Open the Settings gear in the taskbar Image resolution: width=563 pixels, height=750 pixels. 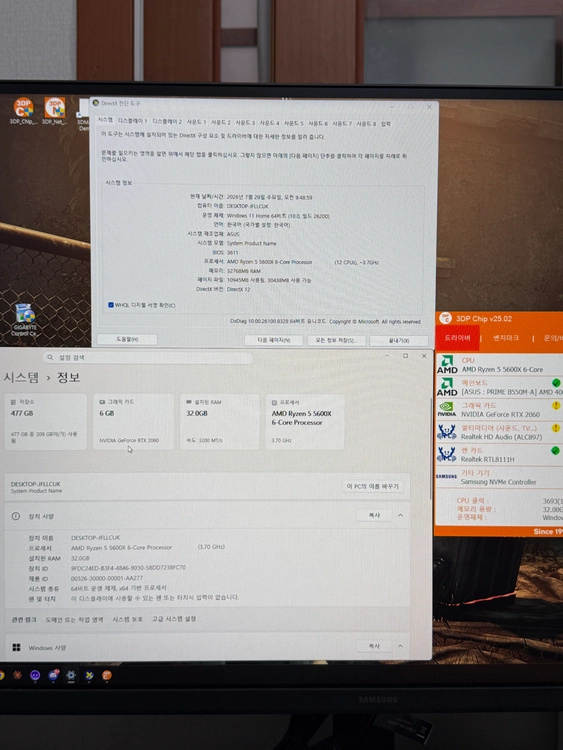point(71,675)
